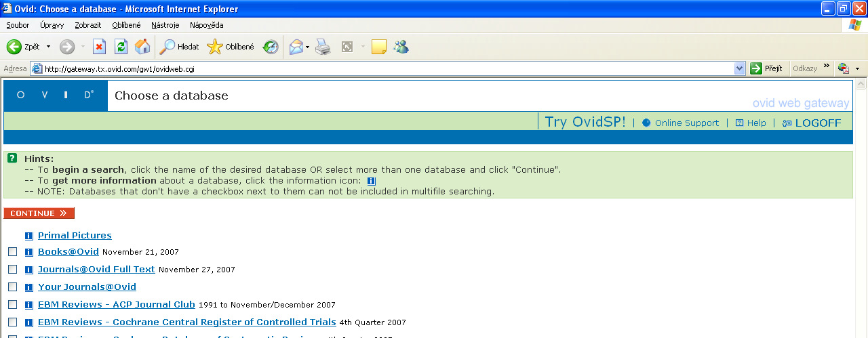Click the red CONTINUE button
The width and height of the screenshot is (868, 338).
pos(39,213)
